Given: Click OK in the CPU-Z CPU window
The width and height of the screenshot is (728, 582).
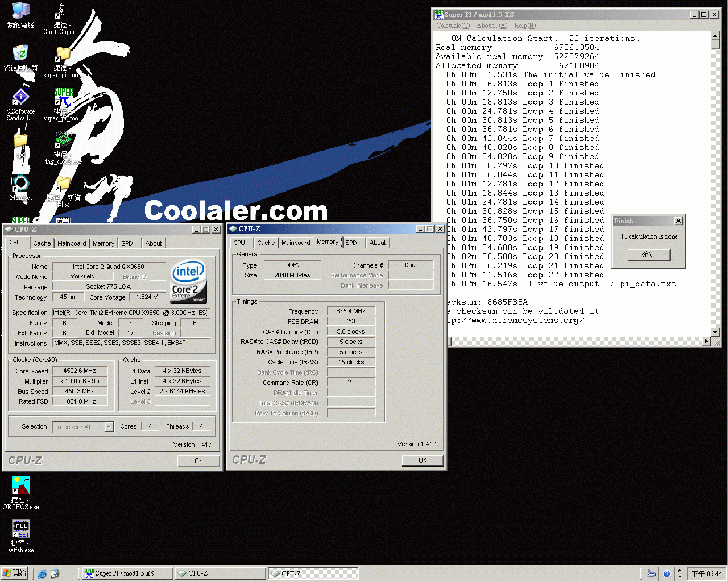Looking at the screenshot, I should coord(198,461).
